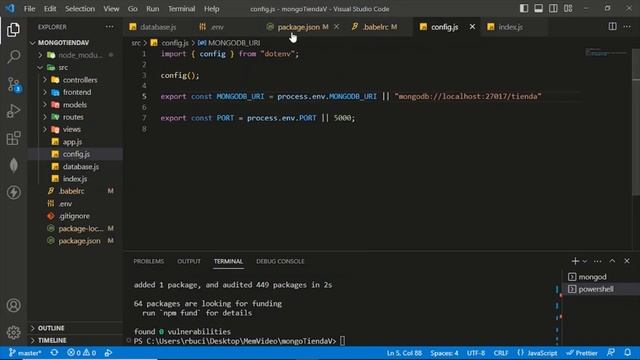Change UTF-8 file encoding

point(476,353)
